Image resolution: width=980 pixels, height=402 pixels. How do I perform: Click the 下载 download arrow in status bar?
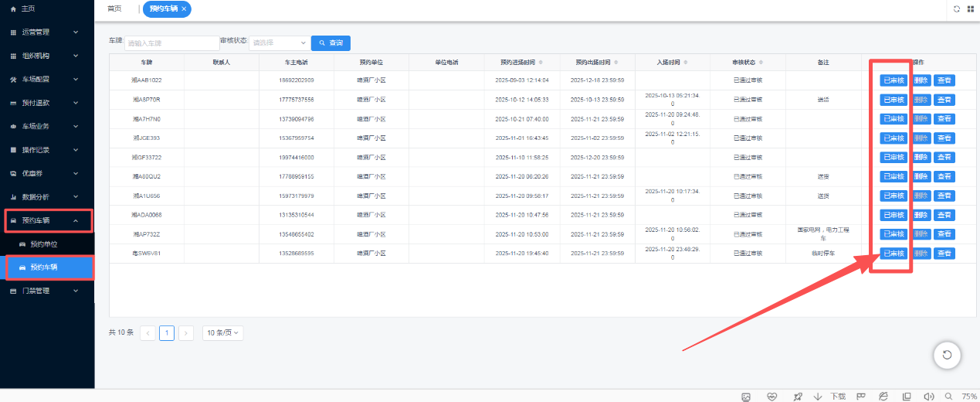(818, 397)
